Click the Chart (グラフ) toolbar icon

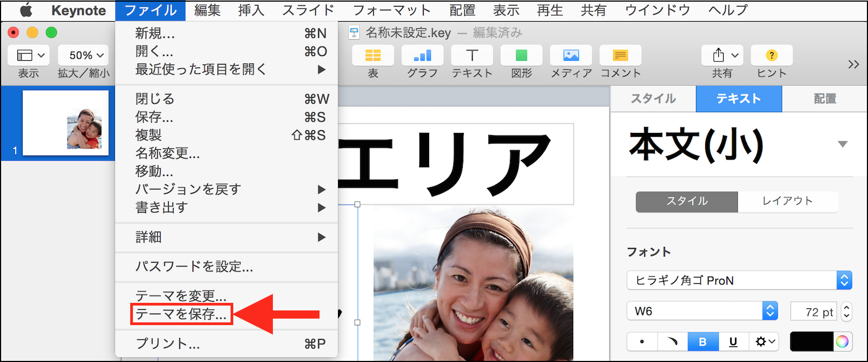tap(422, 55)
